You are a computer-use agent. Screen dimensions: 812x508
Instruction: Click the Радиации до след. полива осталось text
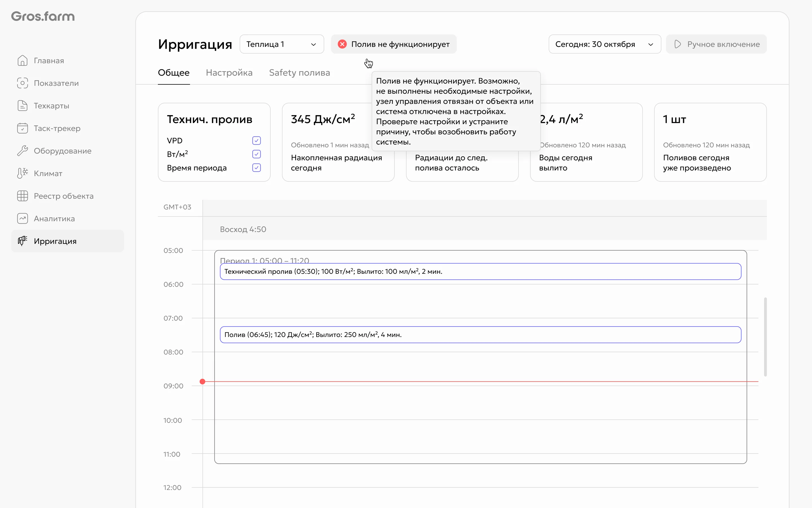pos(451,163)
